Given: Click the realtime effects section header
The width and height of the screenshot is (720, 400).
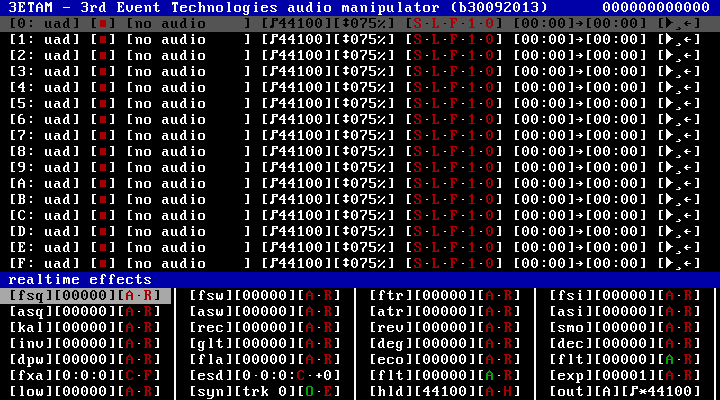Looking at the screenshot, I should [360, 280].
